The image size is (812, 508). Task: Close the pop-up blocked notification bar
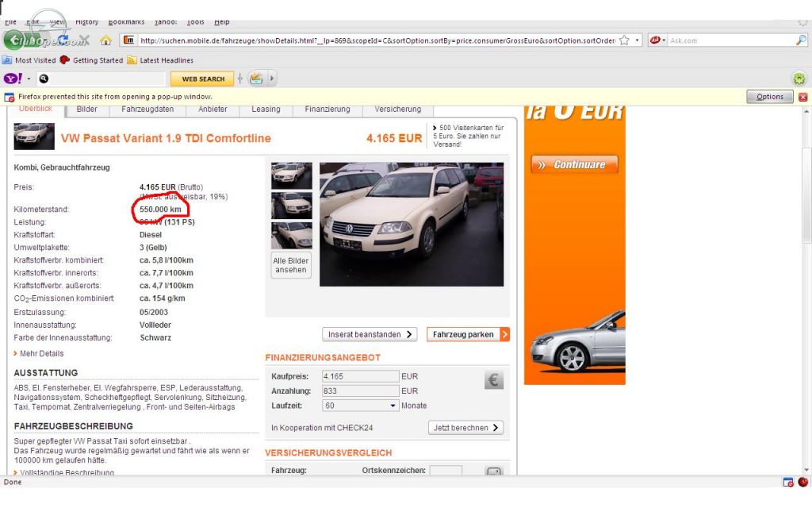click(x=802, y=97)
